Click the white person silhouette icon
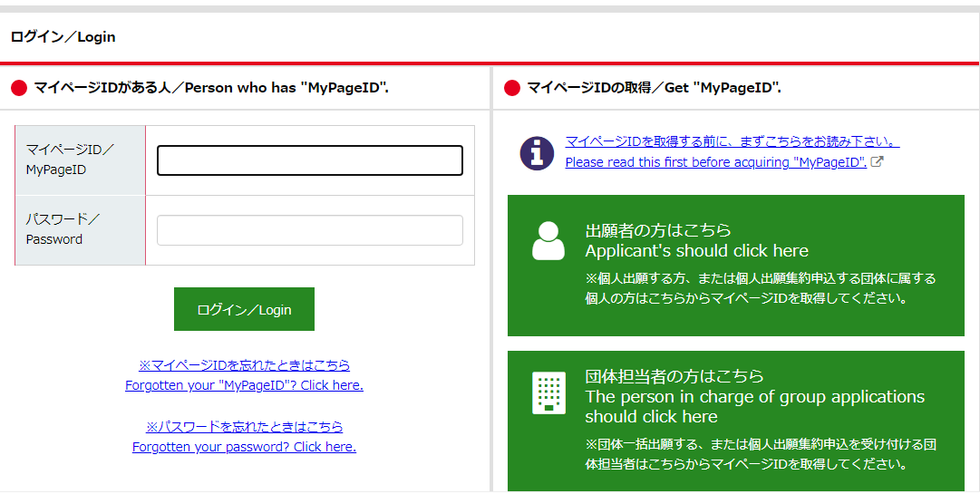This screenshot has width=980, height=494. click(x=548, y=241)
